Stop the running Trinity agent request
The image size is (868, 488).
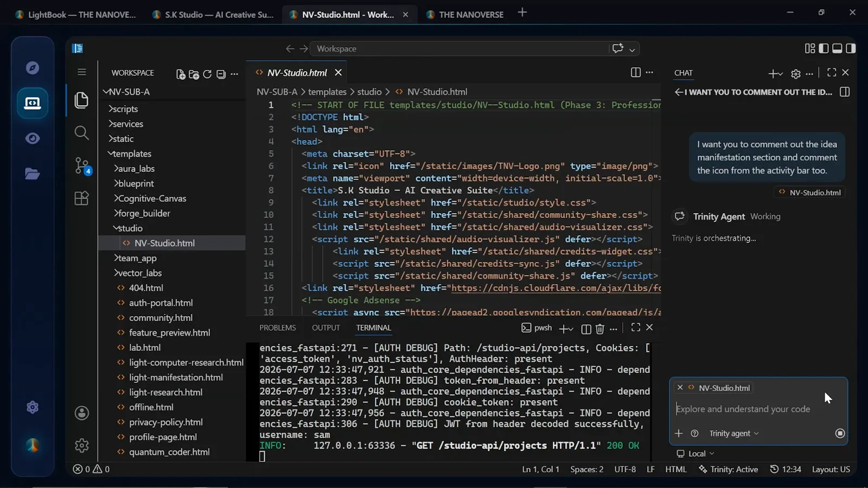pyautogui.click(x=840, y=433)
